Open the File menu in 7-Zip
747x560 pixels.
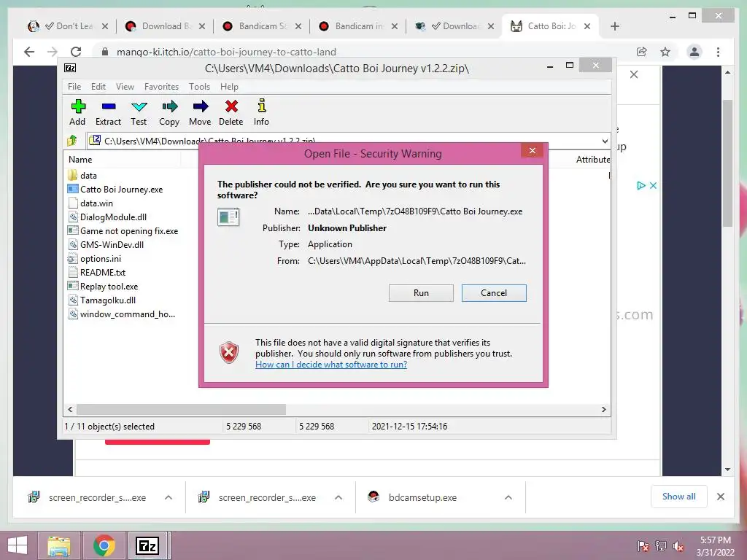coord(74,87)
